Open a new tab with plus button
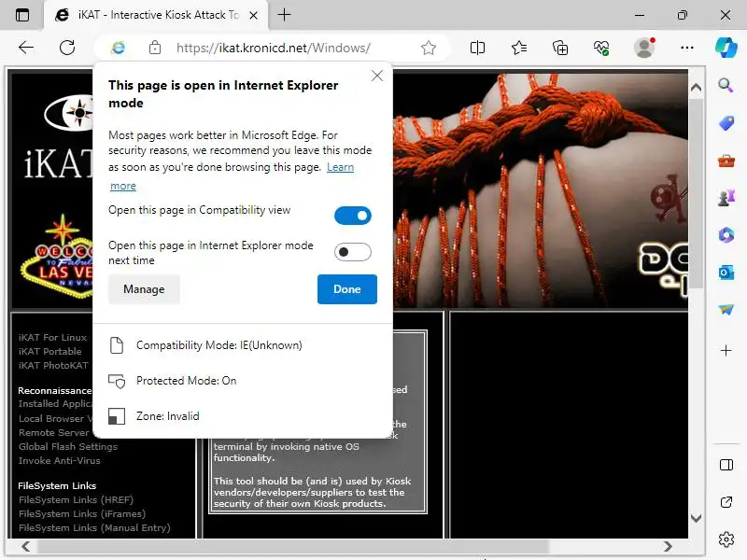 (x=284, y=15)
